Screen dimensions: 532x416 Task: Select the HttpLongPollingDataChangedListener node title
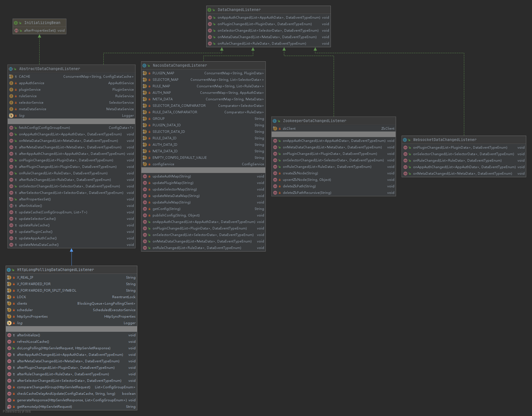pyautogui.click(x=55, y=270)
